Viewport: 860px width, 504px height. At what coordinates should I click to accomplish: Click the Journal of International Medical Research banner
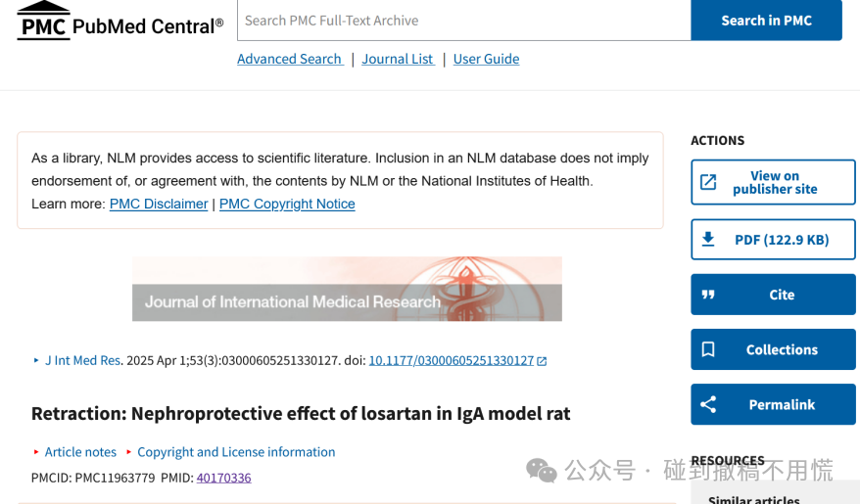(x=347, y=289)
